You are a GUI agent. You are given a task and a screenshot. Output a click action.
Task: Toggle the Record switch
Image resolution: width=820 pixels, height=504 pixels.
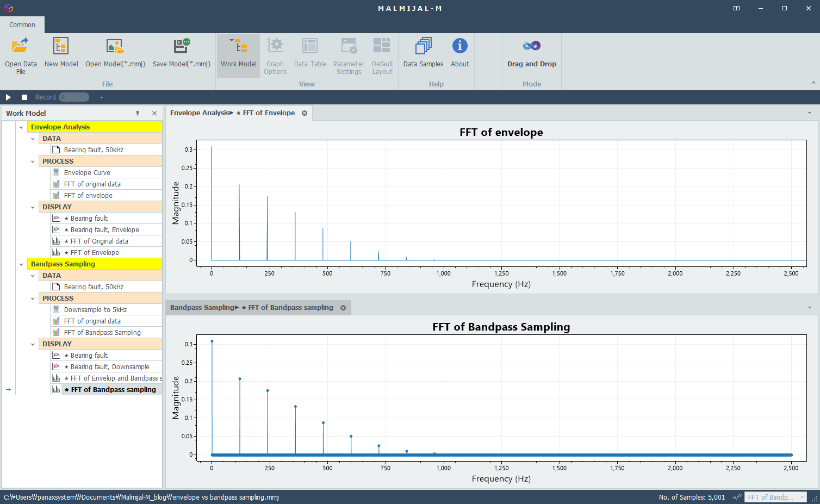(x=74, y=97)
